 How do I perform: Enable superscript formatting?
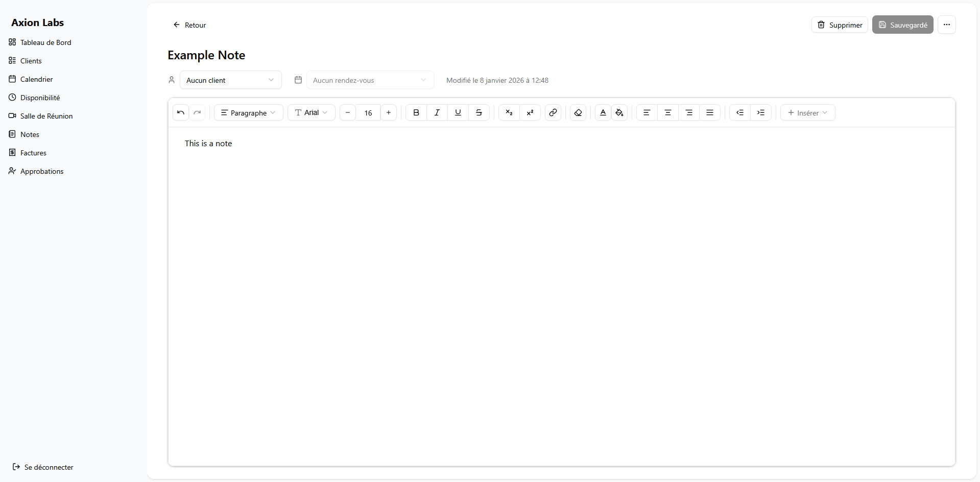[x=530, y=112]
